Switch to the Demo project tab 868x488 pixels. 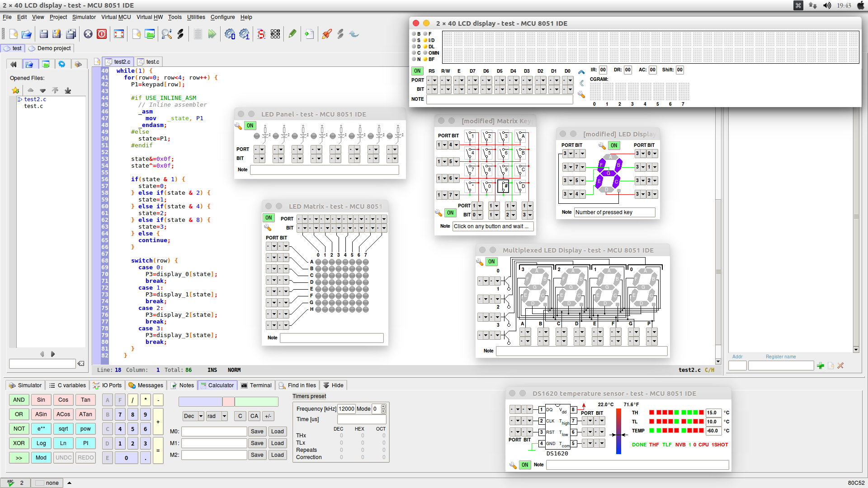click(50, 48)
